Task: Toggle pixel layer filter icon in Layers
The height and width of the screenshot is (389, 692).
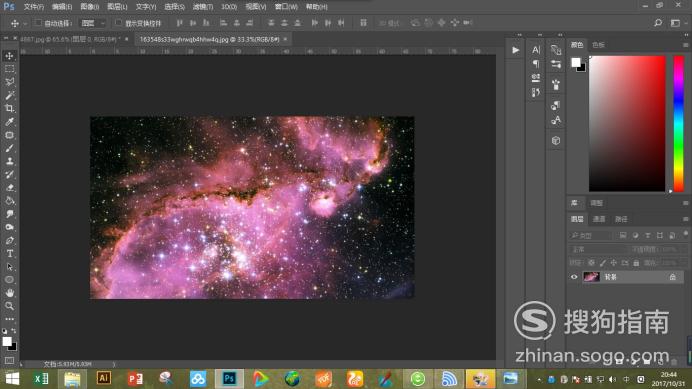Action: pyautogui.click(x=623, y=235)
